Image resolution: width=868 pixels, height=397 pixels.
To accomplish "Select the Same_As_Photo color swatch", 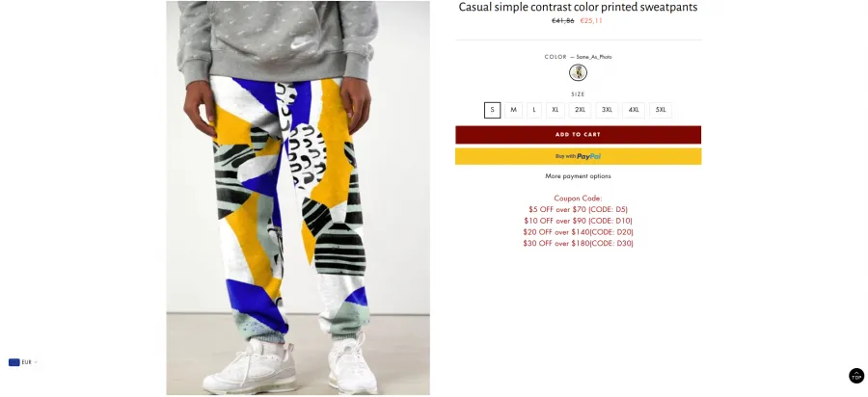I will pyautogui.click(x=578, y=72).
